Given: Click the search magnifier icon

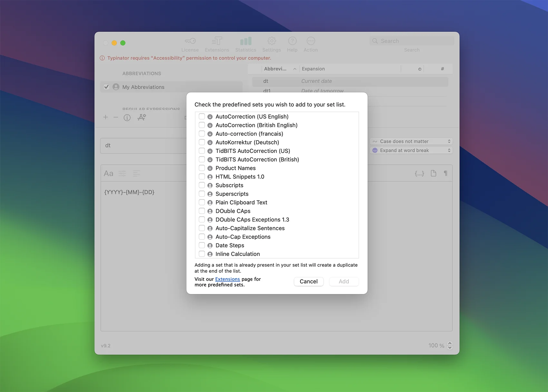Looking at the screenshot, I should point(375,41).
